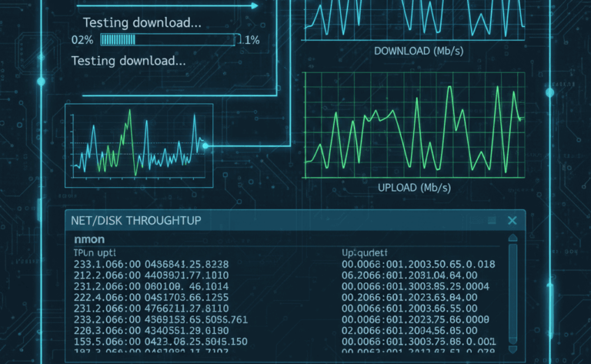
Task: Click the scrollbar up arrow in nmon panel
Action: point(513,238)
